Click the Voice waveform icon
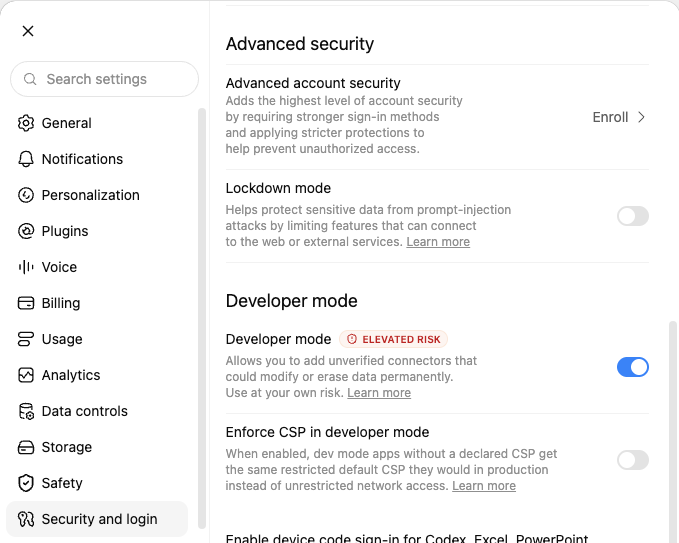Image resolution: width=679 pixels, height=543 pixels. coord(26,267)
